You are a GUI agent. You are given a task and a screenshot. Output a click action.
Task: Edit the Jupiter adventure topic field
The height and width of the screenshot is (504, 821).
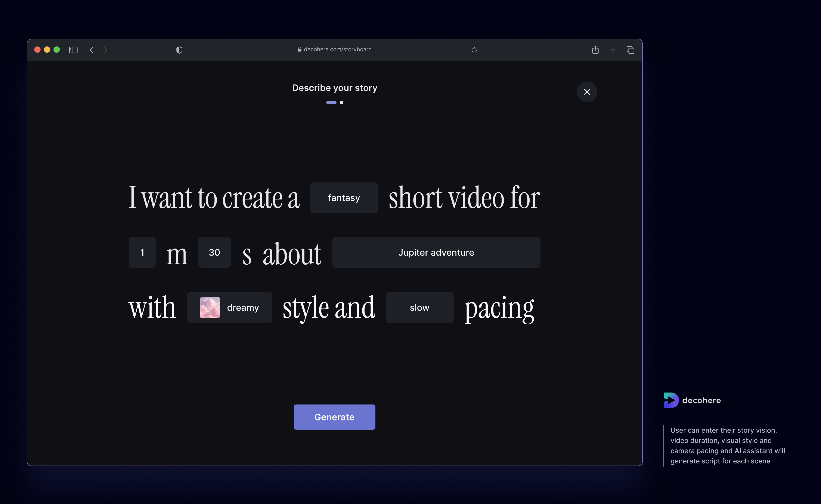click(436, 252)
